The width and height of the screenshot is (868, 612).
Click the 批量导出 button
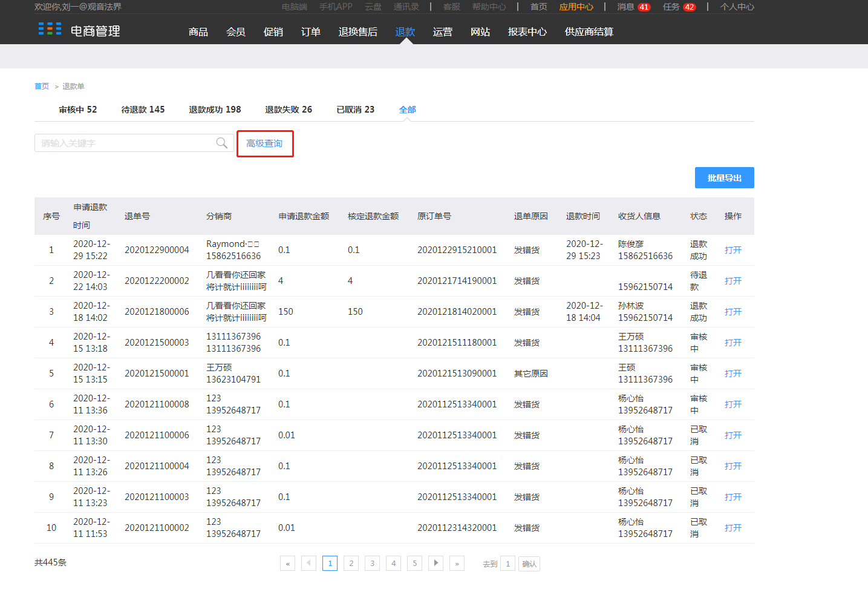[x=725, y=178]
